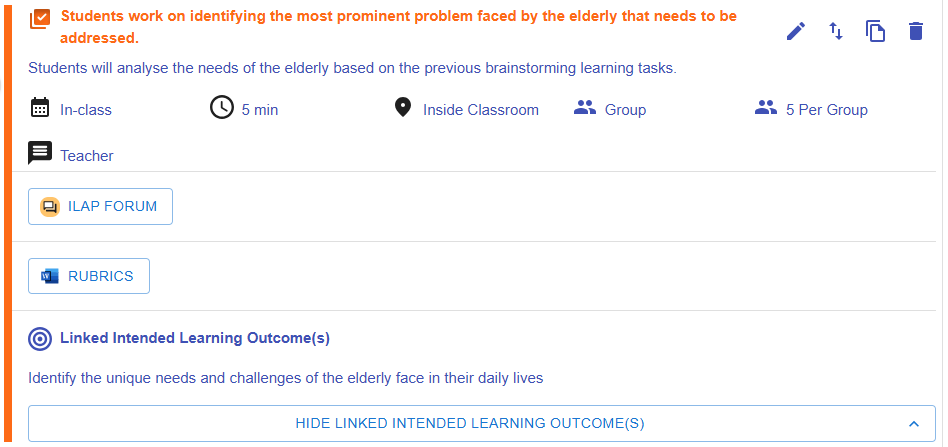This screenshot has height=447, width=948.
Task: Click the clock duration icon
Action: 221,108
